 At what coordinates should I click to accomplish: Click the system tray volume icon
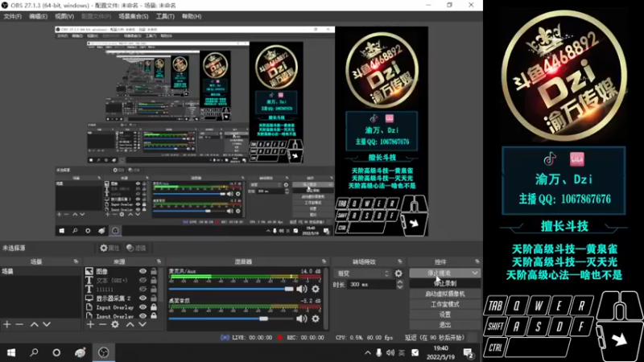pos(390,352)
